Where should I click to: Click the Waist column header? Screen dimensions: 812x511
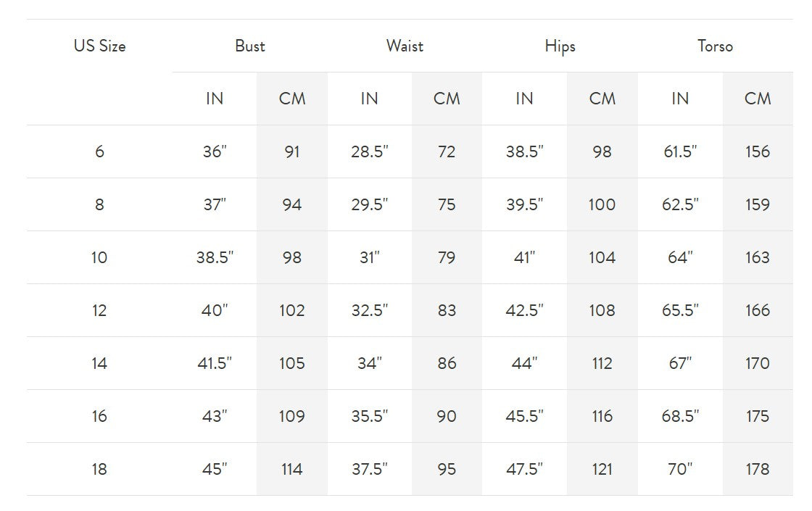click(405, 46)
